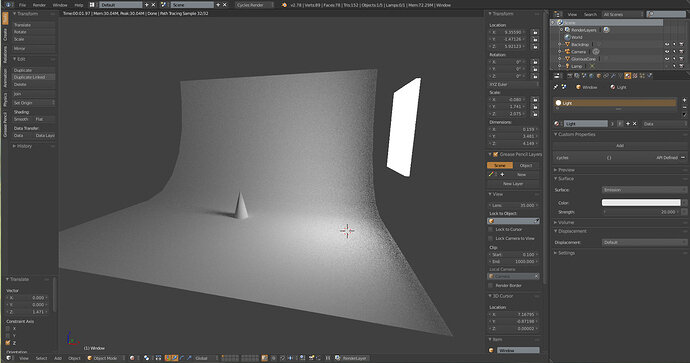Select the Camera object in the outliner

pyautogui.click(x=578, y=51)
